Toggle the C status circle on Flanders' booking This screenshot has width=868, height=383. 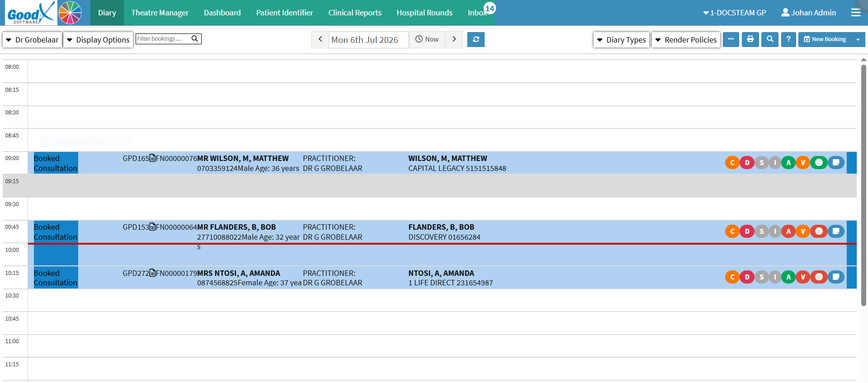tap(732, 231)
